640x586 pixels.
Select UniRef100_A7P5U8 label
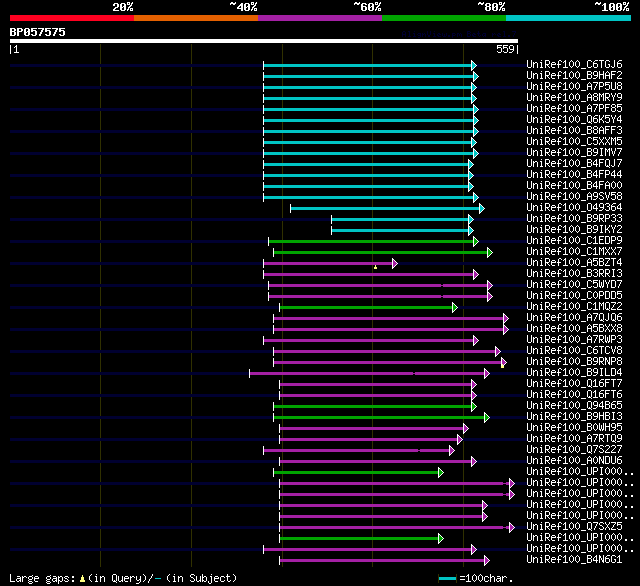(574, 87)
